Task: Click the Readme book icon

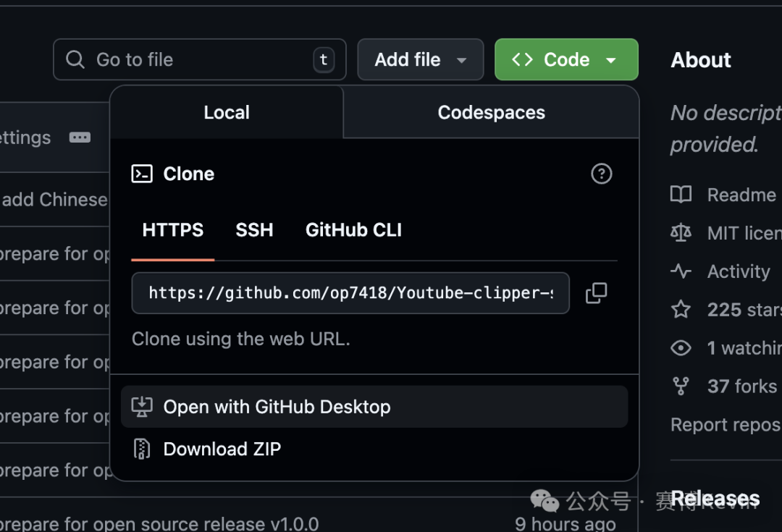Action: [x=681, y=195]
